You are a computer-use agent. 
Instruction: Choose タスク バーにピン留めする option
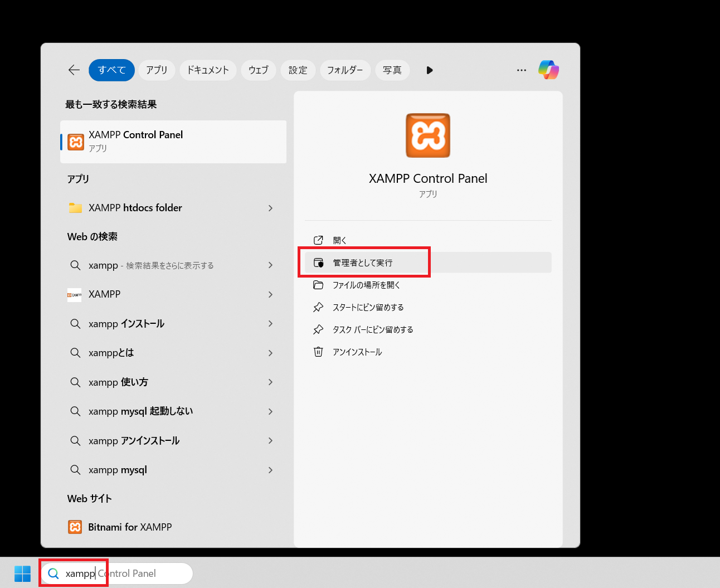pyautogui.click(x=428, y=329)
